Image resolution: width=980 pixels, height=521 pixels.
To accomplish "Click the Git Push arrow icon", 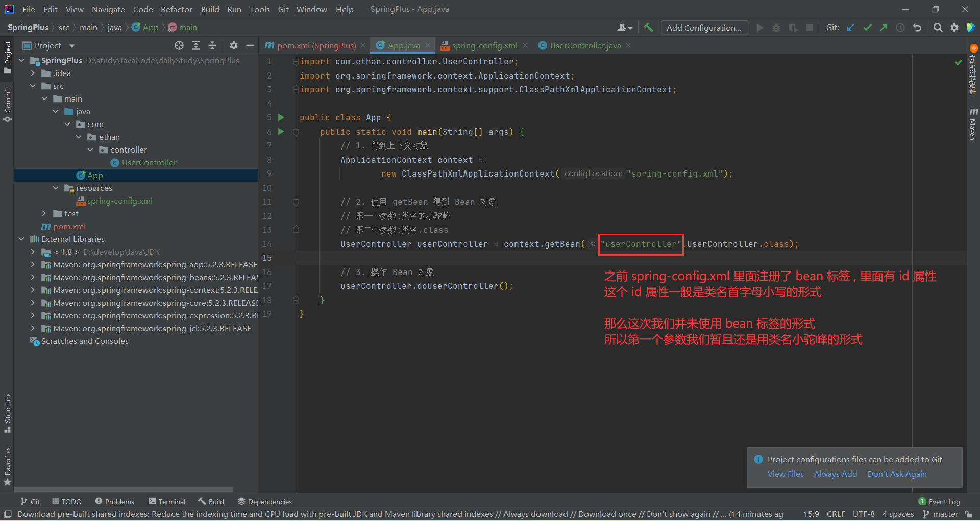I will [884, 28].
